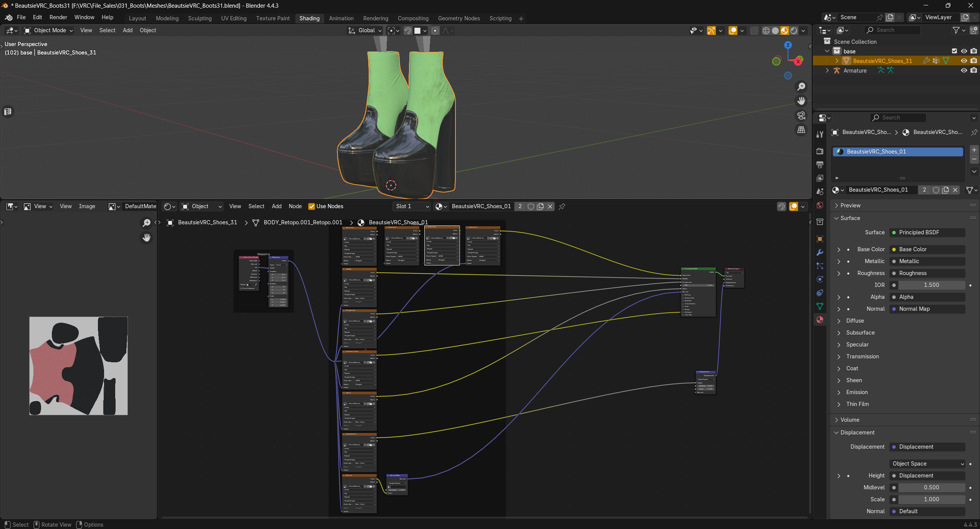The image size is (980, 529).
Task: Switch to the UV Editing workspace tab
Action: [x=234, y=18]
